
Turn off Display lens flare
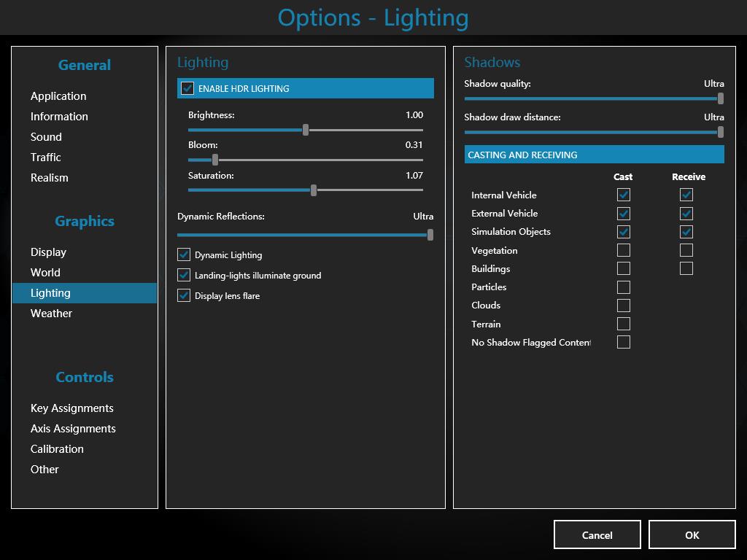(184, 295)
